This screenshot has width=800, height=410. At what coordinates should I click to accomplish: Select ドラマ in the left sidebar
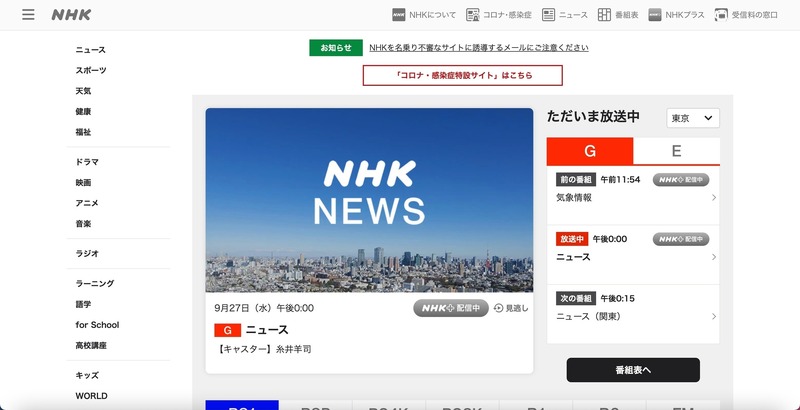click(x=87, y=162)
